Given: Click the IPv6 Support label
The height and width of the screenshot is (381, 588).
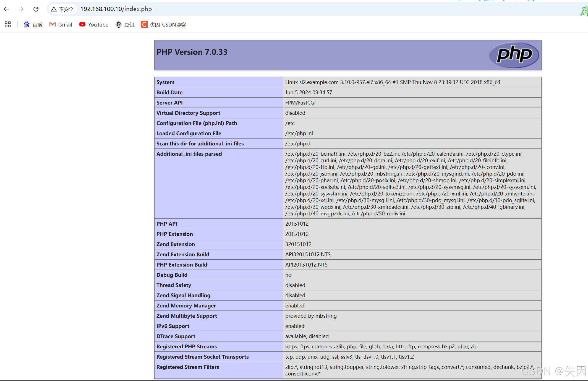Looking at the screenshot, I should click(x=173, y=326).
